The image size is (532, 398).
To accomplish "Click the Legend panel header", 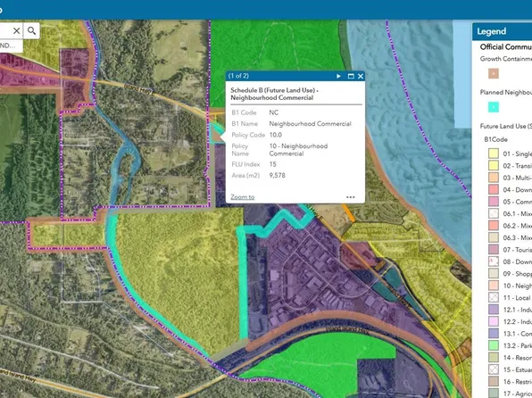I will (x=503, y=31).
